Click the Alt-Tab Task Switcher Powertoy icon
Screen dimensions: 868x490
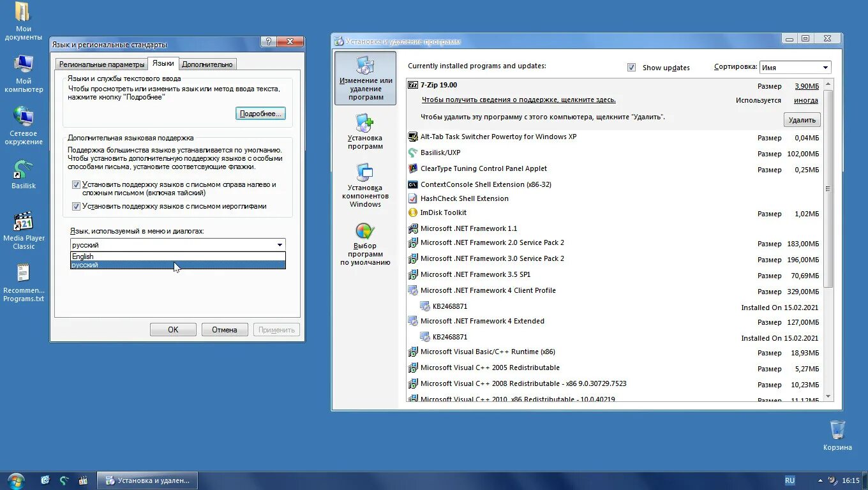413,137
